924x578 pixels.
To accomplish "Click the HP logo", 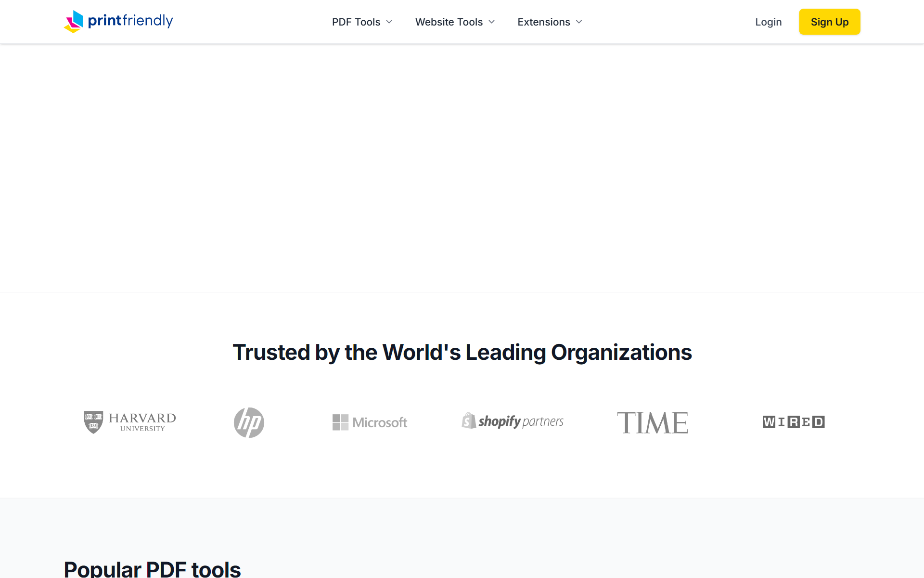I will click(249, 422).
